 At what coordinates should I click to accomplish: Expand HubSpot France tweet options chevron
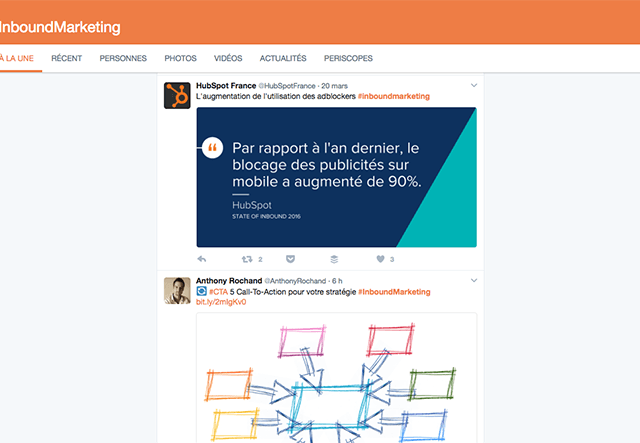click(x=474, y=85)
